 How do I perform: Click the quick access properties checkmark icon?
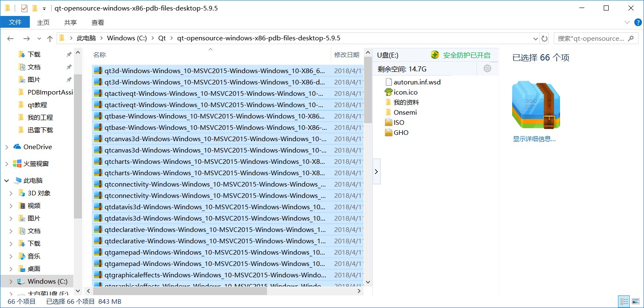pos(24,8)
